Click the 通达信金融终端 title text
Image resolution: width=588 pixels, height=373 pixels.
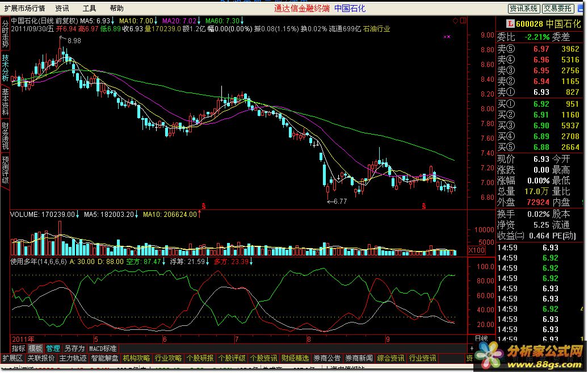302,9
